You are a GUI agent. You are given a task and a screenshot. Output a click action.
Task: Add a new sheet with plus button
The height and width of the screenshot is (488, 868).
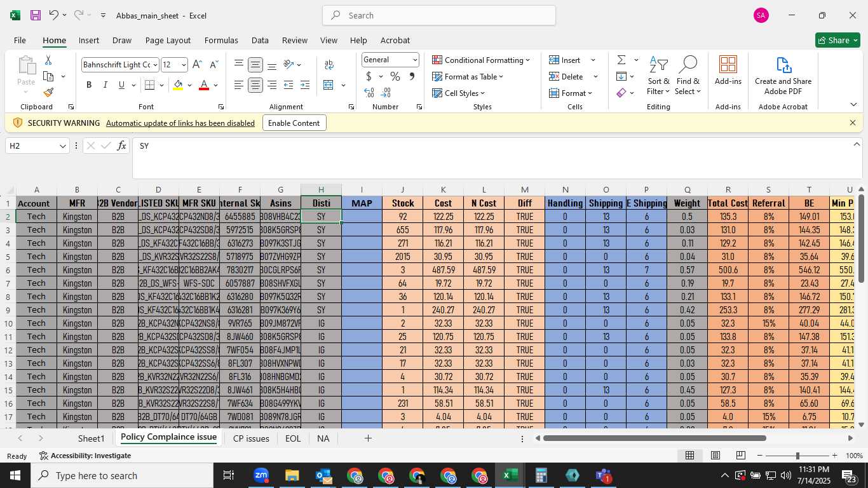point(367,438)
